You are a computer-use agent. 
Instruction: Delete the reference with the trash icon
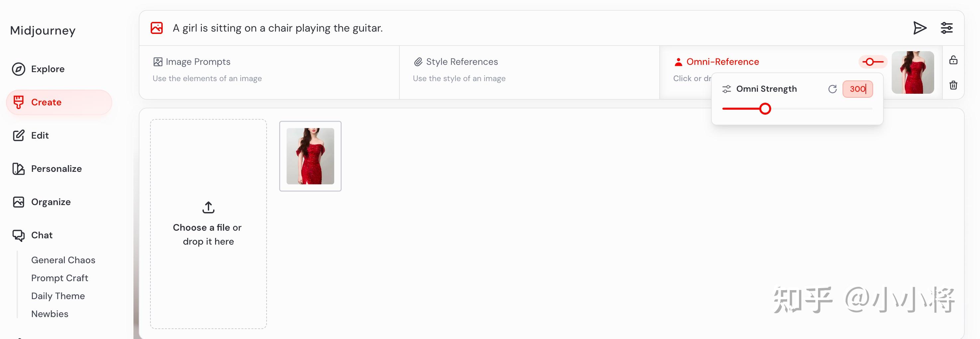pyautogui.click(x=953, y=85)
